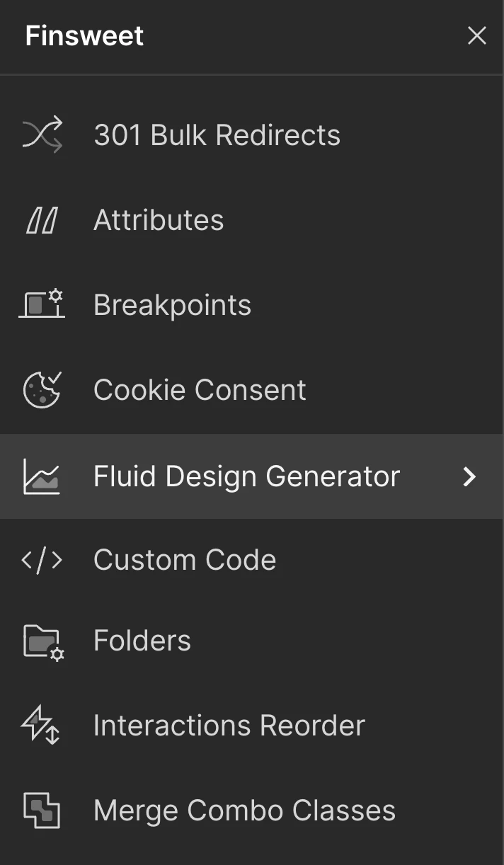Click the Breakpoints device icon
This screenshot has width=504, height=865.
tap(41, 304)
